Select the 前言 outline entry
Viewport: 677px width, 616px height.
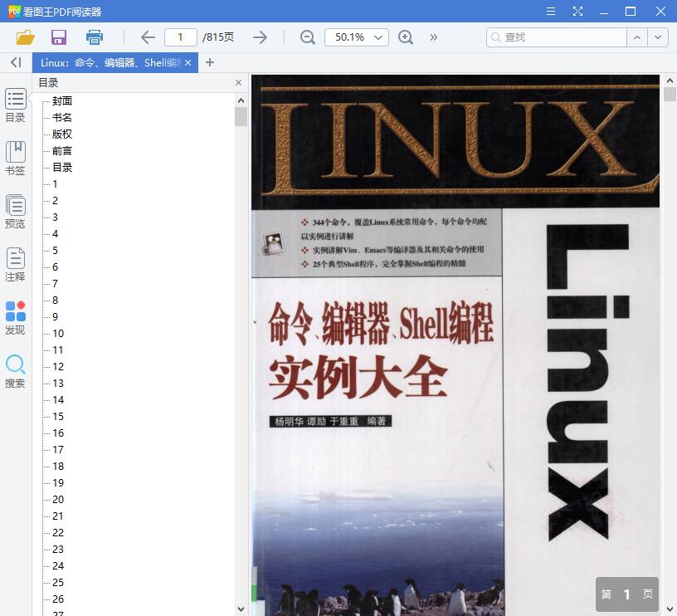coord(62,151)
